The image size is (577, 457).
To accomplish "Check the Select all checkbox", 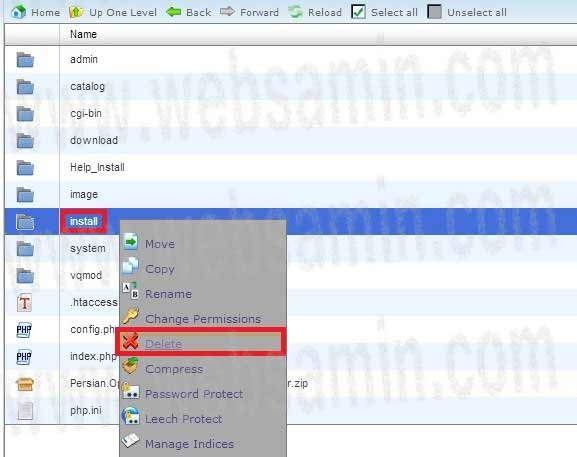I will (x=358, y=12).
